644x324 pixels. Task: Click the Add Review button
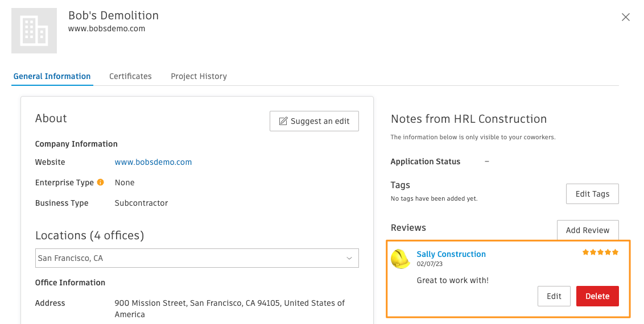pyautogui.click(x=588, y=230)
